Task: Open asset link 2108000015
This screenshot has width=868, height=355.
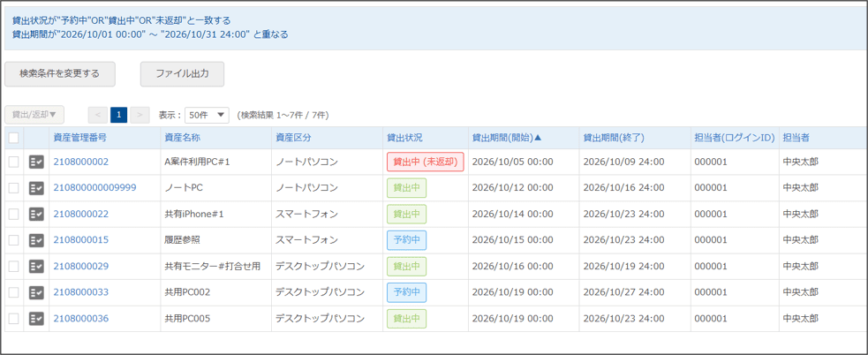Action: 81,240
